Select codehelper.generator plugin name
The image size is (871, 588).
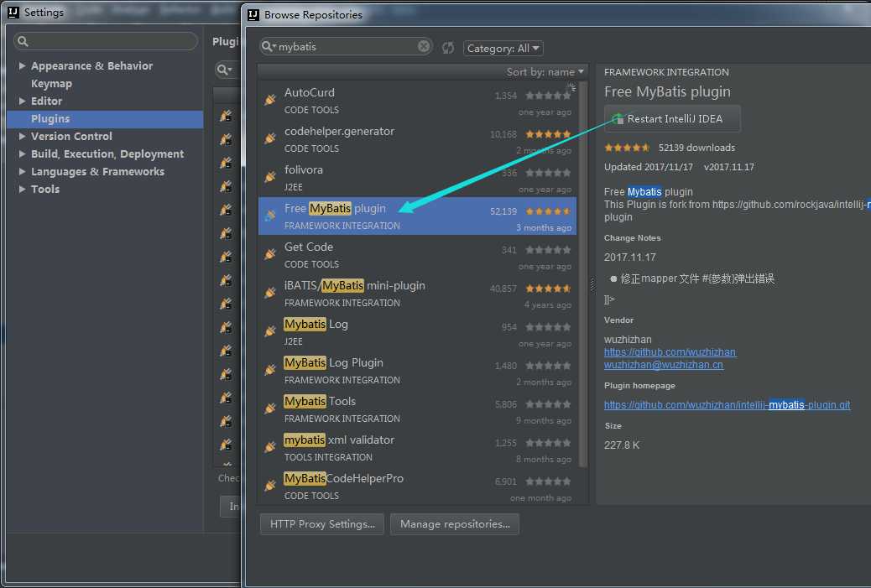coord(339,132)
